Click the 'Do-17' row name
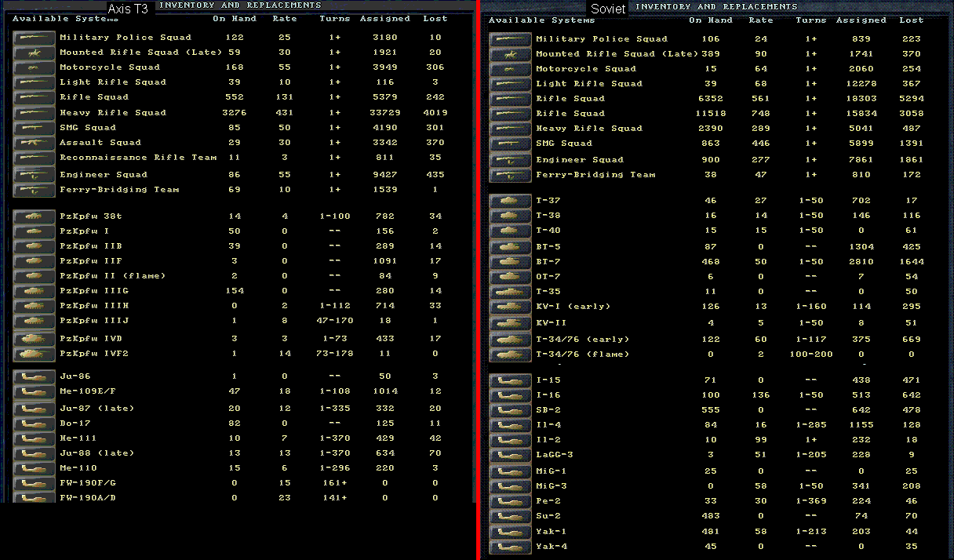 tap(75, 423)
